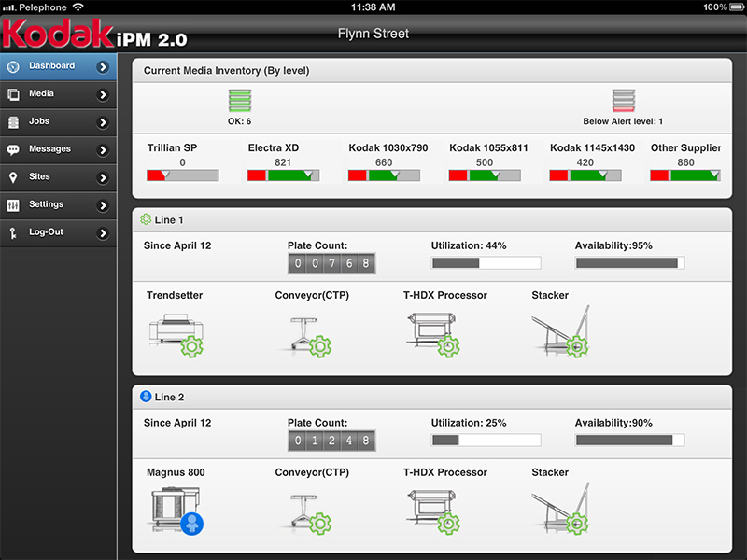Expand the Dashboard chevron arrow
Viewport: 747px width, 560px height.
pyautogui.click(x=103, y=67)
